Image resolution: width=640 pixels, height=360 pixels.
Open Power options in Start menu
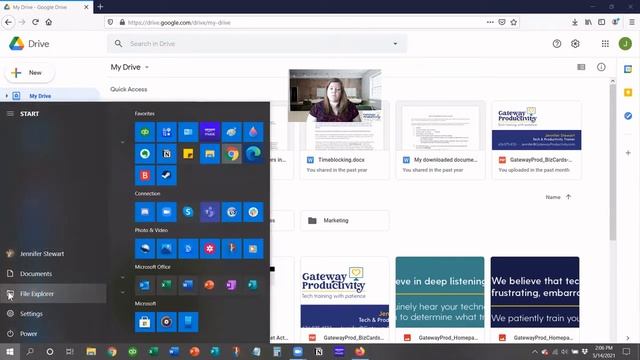[53, 333]
